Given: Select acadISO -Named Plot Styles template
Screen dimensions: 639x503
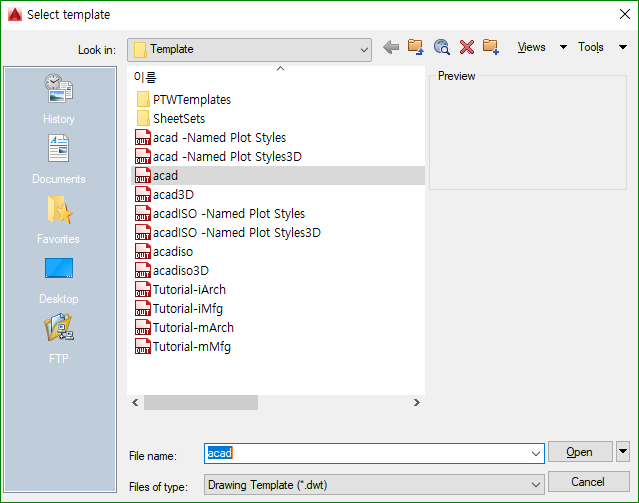Looking at the screenshot, I should (x=220, y=214).
